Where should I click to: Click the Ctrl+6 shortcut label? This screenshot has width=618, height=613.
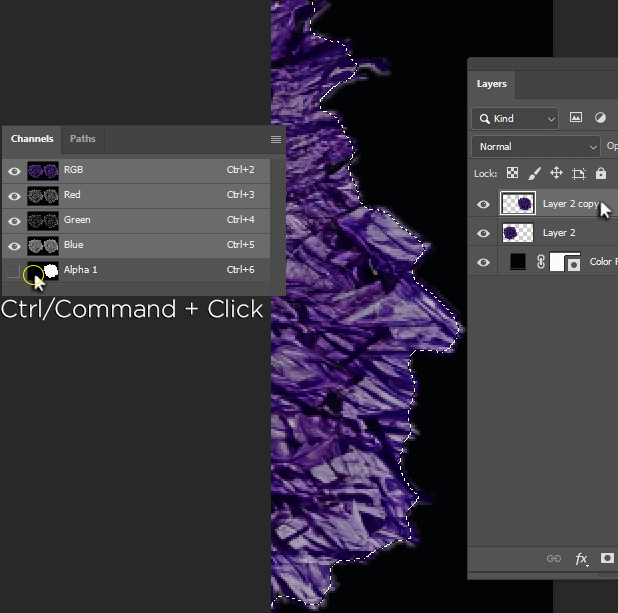coord(240,270)
